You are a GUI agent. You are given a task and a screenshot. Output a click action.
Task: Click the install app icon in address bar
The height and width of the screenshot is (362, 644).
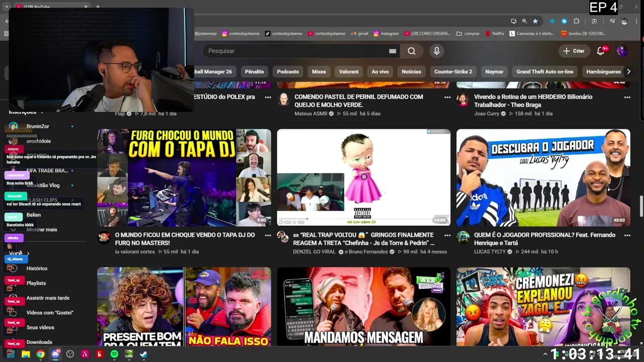[513, 21]
